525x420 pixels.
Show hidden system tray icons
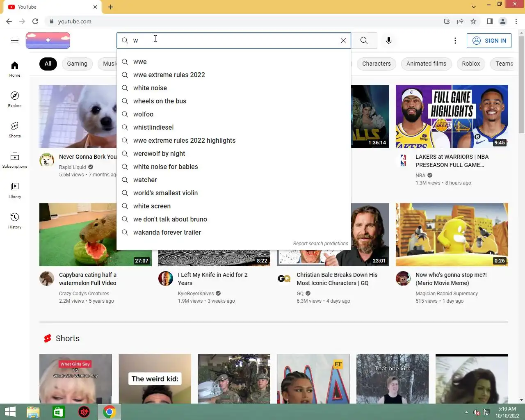tap(466, 412)
